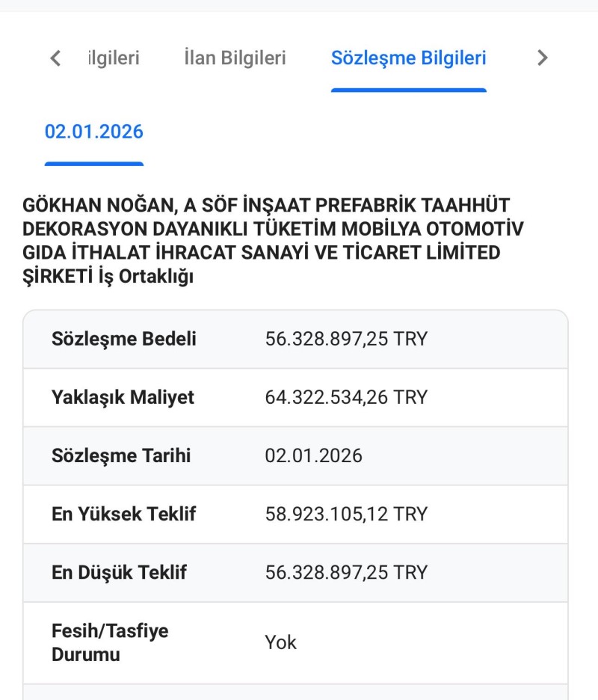This screenshot has height=700, width=598.
Task: Click the right arrow to see more tabs
Action: (542, 58)
